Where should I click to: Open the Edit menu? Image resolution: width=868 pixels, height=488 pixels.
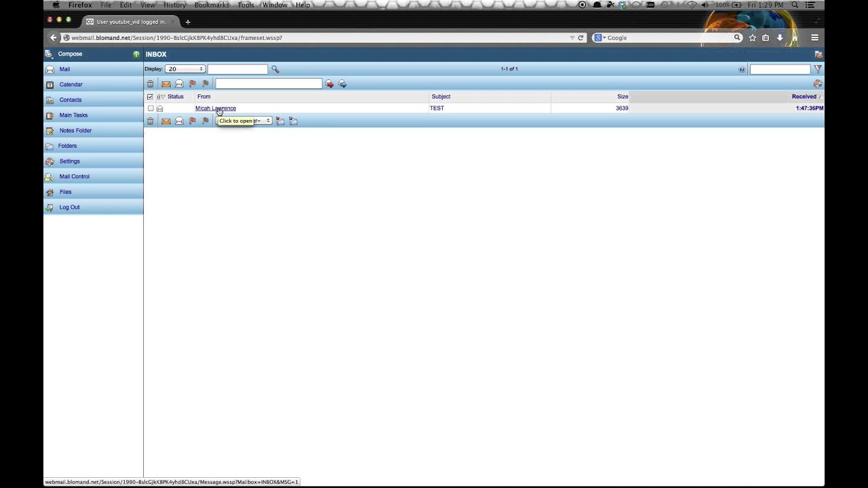[126, 5]
